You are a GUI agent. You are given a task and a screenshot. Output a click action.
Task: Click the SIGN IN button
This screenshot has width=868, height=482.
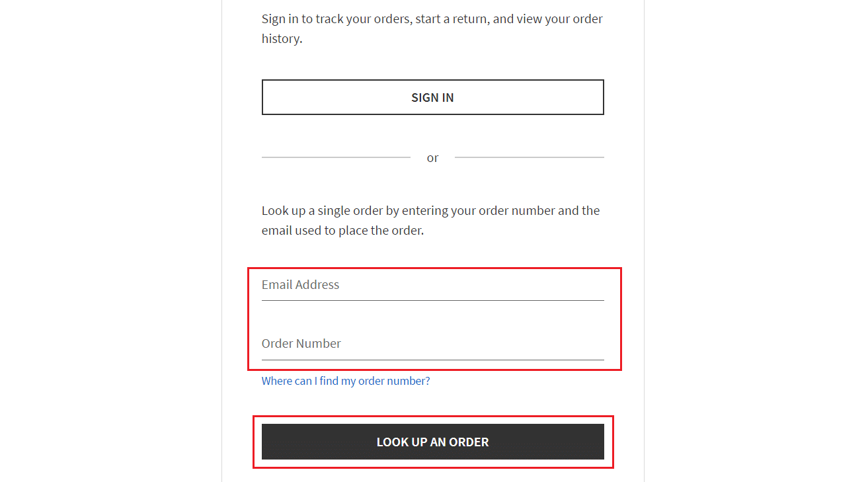[432, 97]
